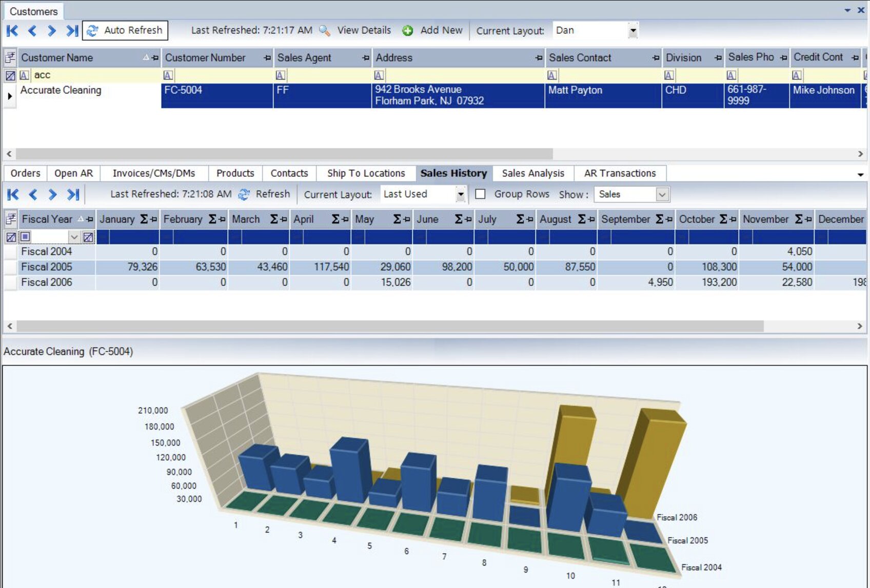The height and width of the screenshot is (588, 870).
Task: Go to last record in Customers toolbar
Action: (x=72, y=31)
